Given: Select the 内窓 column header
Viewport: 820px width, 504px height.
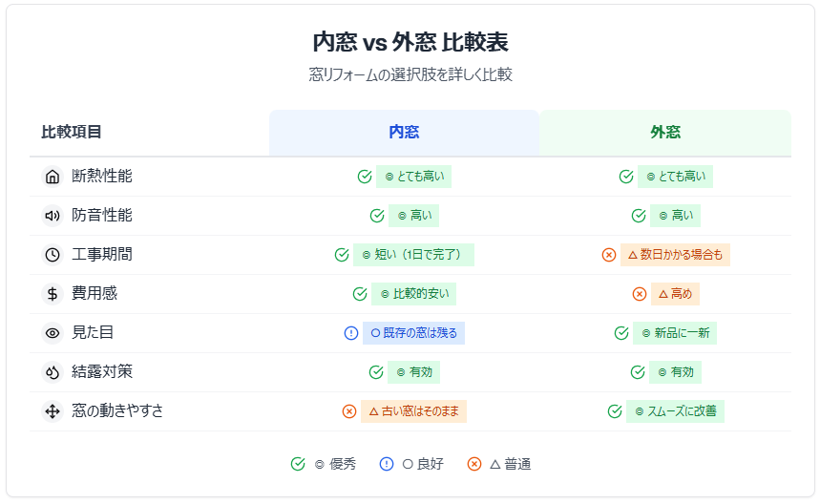Looking at the screenshot, I should pyautogui.click(x=404, y=133).
